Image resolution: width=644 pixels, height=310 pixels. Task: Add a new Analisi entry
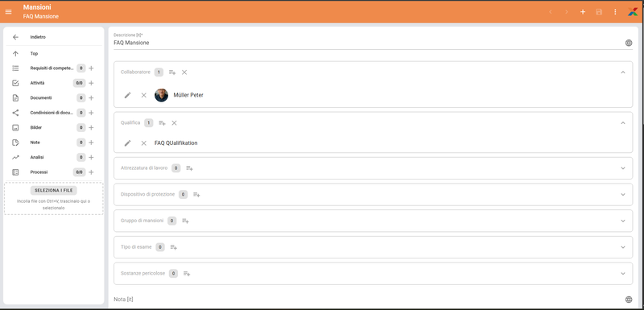[x=91, y=157]
